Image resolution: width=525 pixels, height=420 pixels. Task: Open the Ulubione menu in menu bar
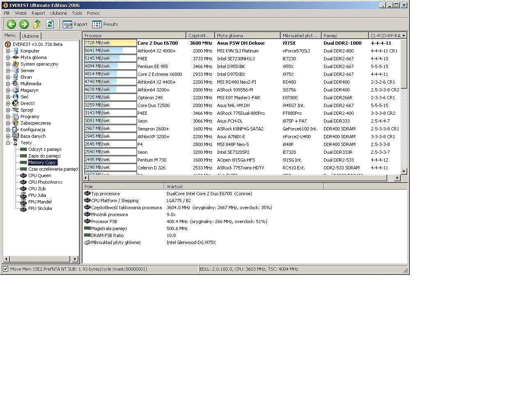pyautogui.click(x=59, y=13)
